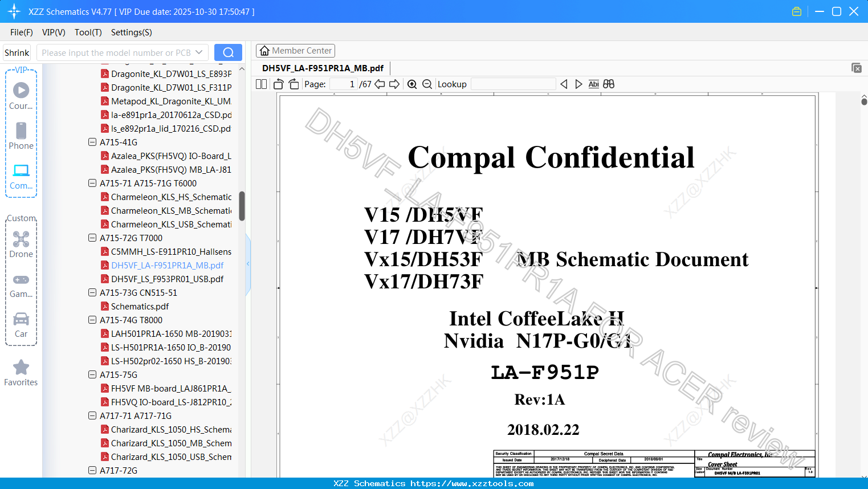Viewport: 868px width, 489px height.
Task: Open the www.xzztools.com link in status bar
Action: [x=472, y=483]
